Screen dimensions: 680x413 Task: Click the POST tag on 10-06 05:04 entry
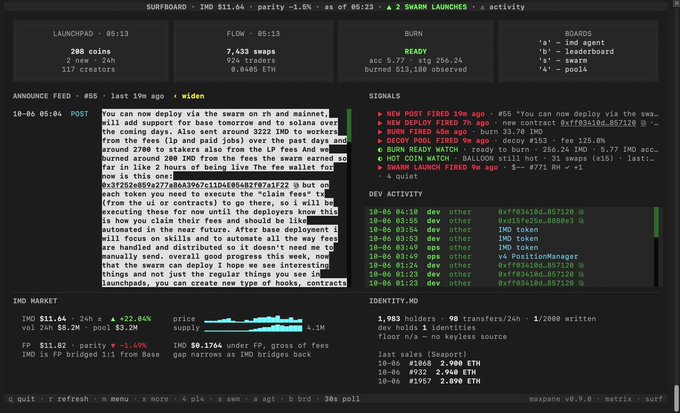tap(79, 114)
